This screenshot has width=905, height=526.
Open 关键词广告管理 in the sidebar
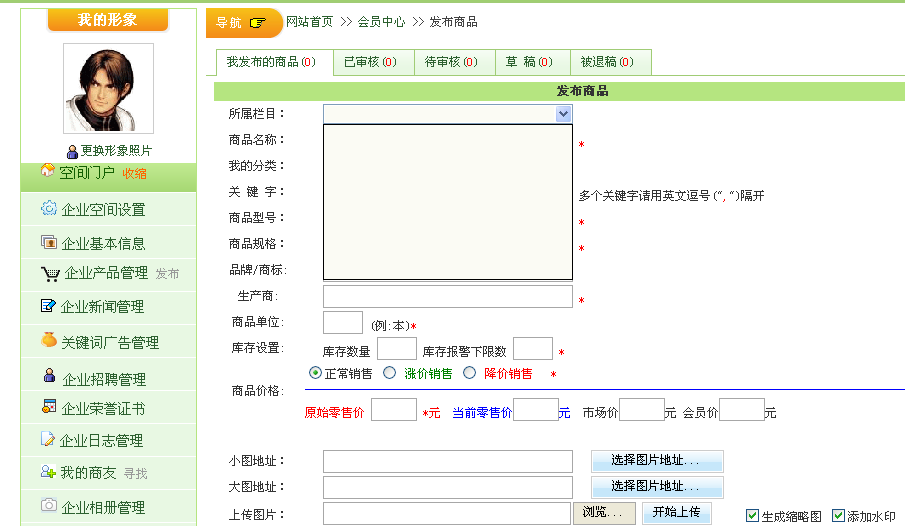(x=110, y=342)
